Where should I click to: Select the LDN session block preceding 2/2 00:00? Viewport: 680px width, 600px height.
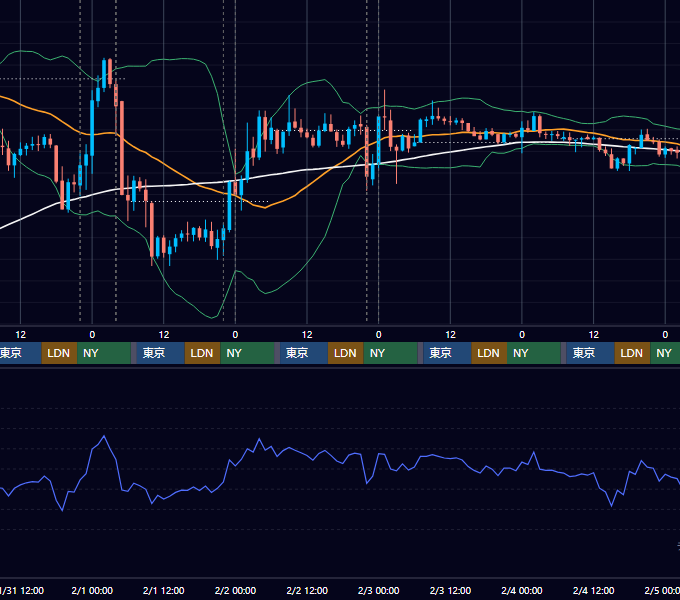tap(203, 353)
